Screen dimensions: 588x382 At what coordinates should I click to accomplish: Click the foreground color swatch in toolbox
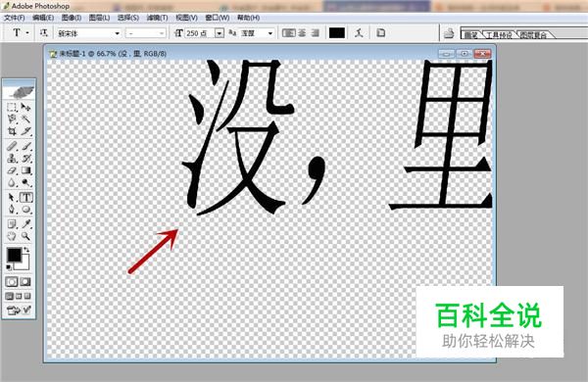click(x=14, y=255)
